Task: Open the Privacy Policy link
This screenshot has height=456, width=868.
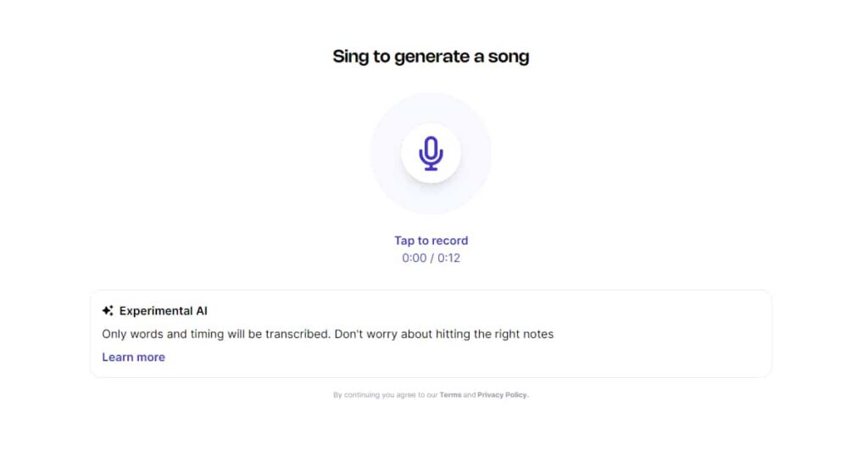Action: [x=502, y=395]
